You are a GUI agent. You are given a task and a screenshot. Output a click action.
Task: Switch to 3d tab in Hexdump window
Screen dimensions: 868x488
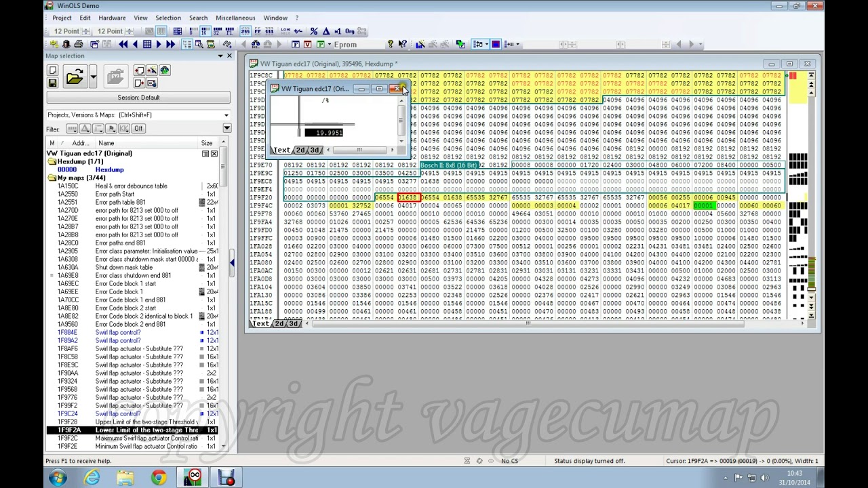tap(294, 324)
